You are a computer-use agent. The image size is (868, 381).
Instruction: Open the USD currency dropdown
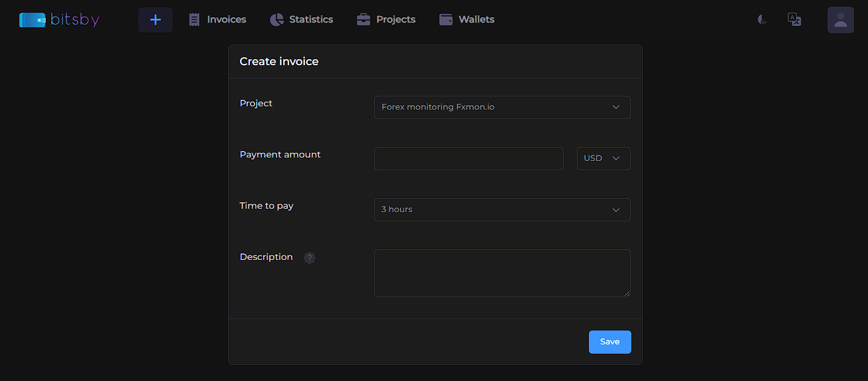(x=603, y=158)
